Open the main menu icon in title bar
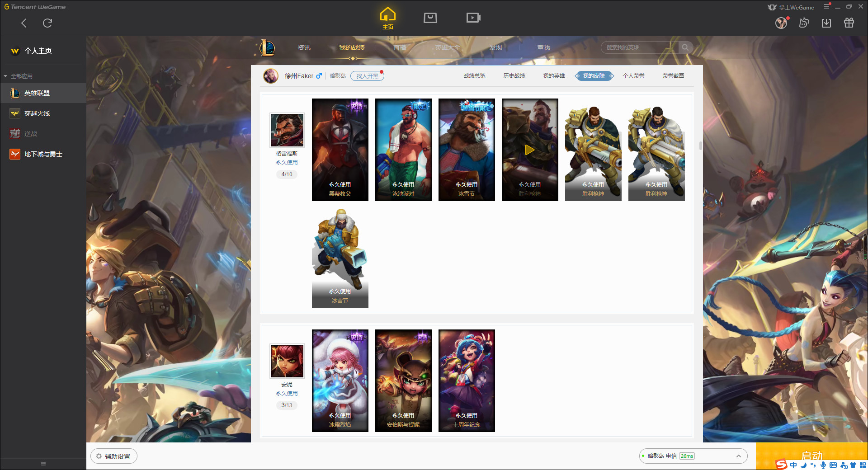This screenshot has height=470, width=868. pyautogui.click(x=826, y=6)
